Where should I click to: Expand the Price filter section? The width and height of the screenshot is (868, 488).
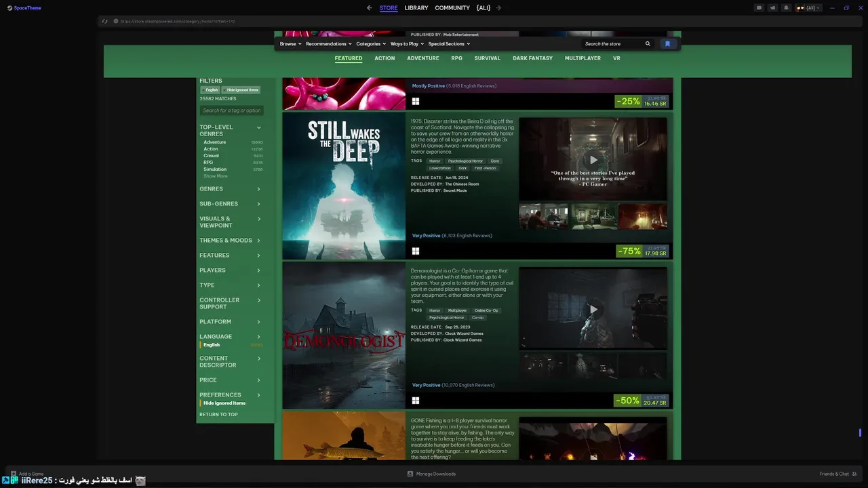[231, 380]
